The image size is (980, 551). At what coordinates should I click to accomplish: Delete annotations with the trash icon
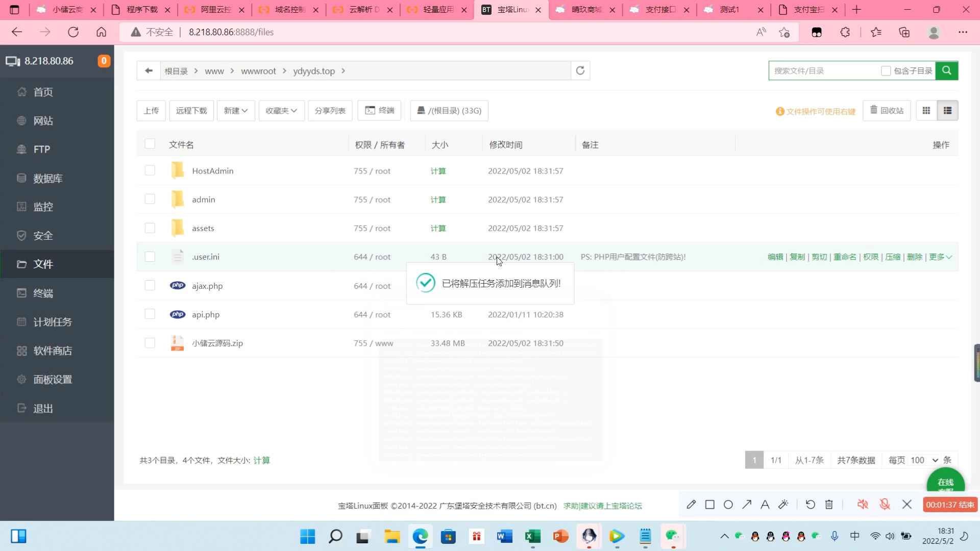click(829, 505)
